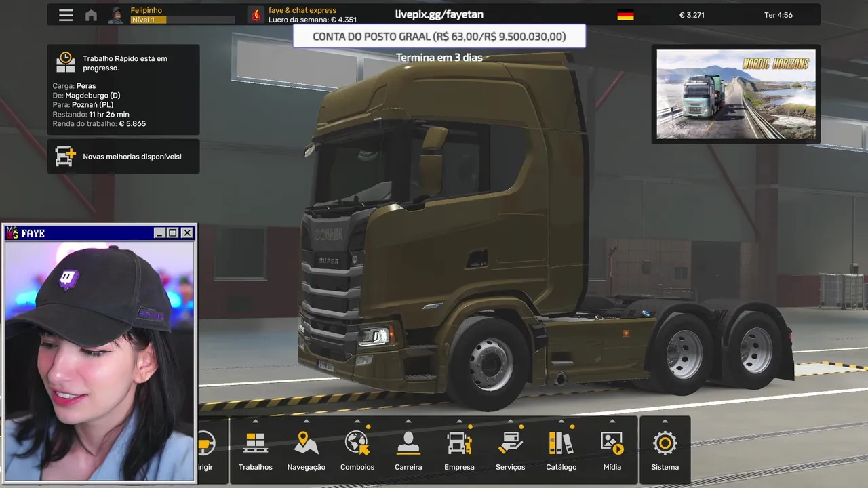Click the 'Termina em 3 dias' text
This screenshot has height=488, width=868.
pos(439,58)
